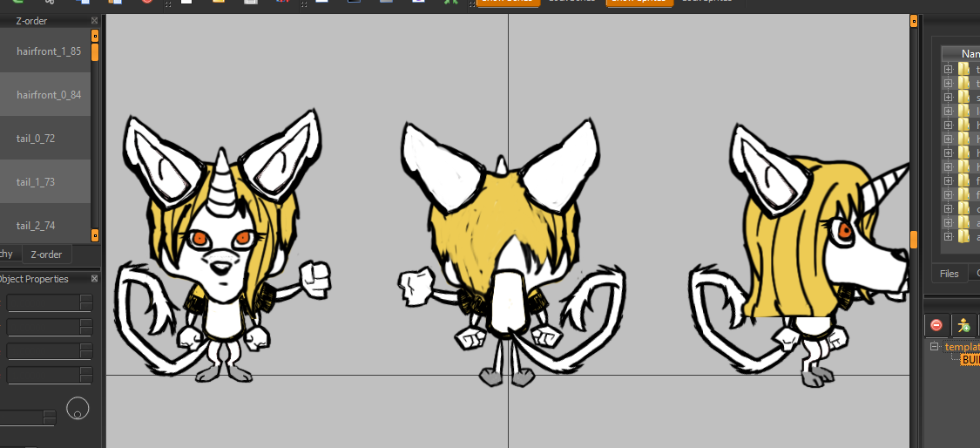Select tail_1_73 in Z-order list
Screen dimensions: 980x448
point(45,182)
